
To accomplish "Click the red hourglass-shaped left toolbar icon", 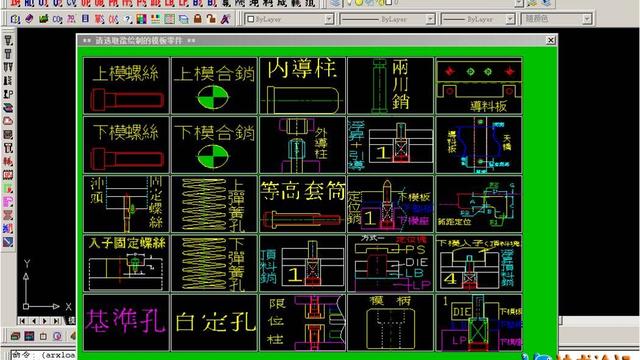I will tap(8, 216).
